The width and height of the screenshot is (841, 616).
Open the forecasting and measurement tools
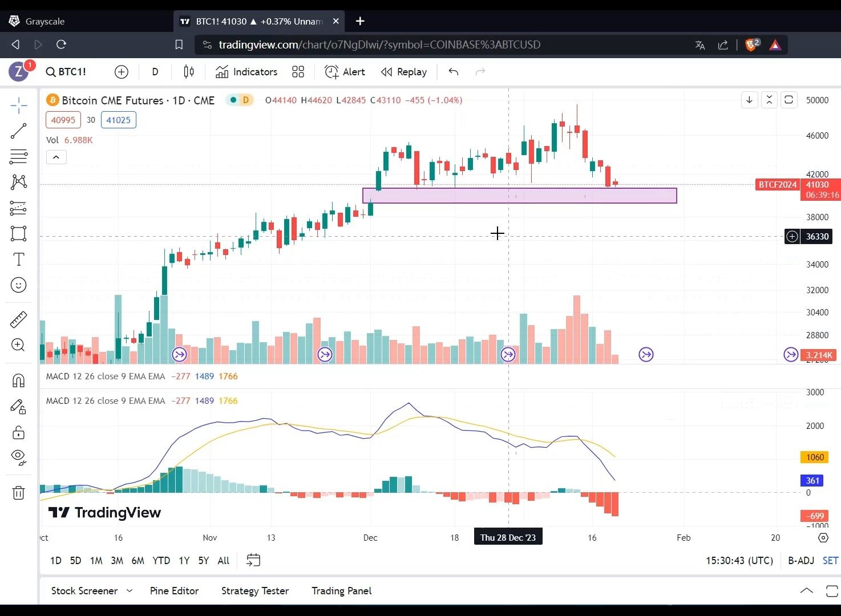point(18,208)
